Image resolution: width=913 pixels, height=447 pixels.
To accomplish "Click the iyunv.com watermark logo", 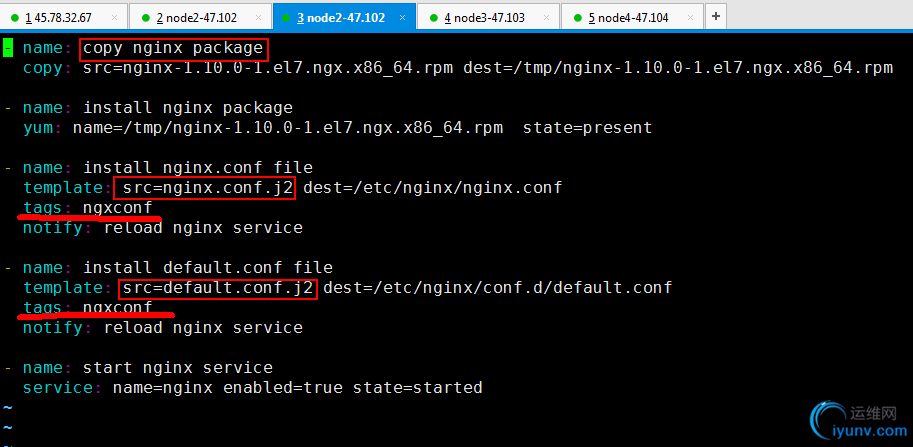I will (x=859, y=423).
